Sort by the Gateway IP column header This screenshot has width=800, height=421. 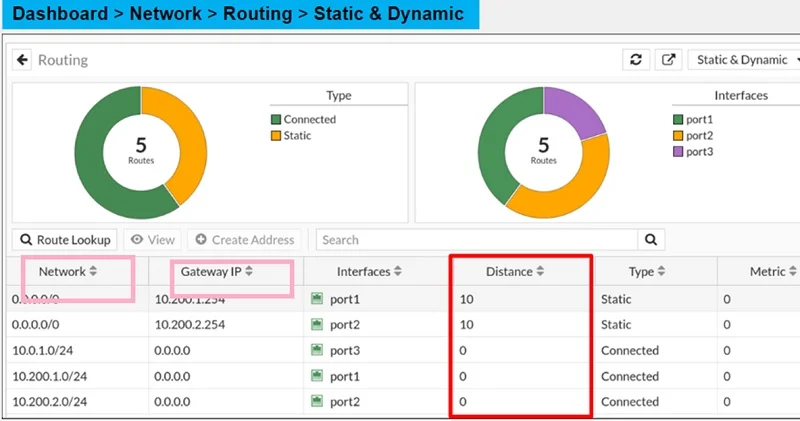click(x=217, y=271)
